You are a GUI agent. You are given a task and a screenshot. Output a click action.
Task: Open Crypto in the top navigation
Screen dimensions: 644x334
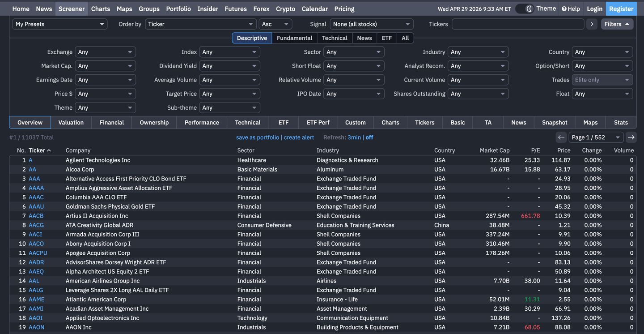[285, 9]
